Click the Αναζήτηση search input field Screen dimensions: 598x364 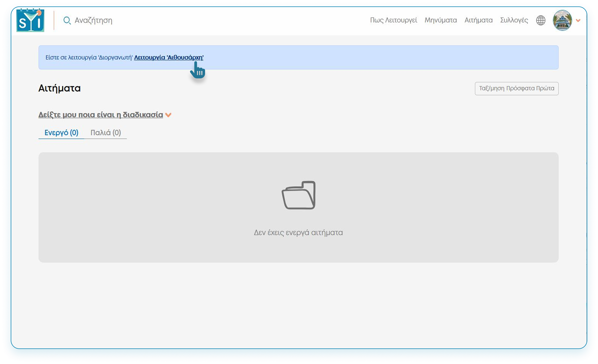click(94, 20)
